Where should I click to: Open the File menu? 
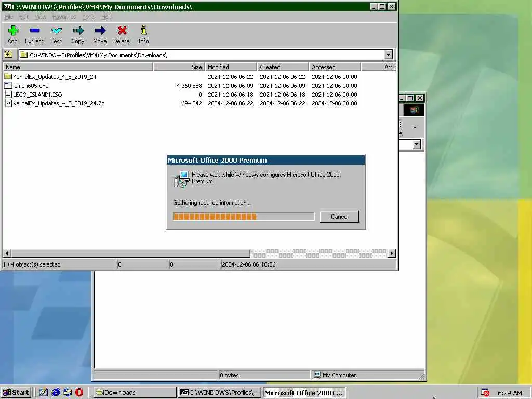pos(8,17)
